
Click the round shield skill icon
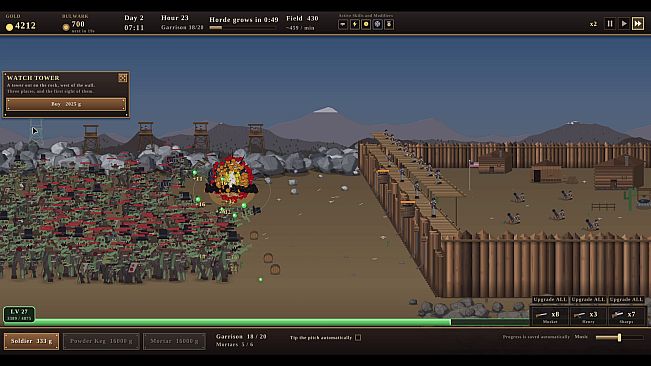(377, 24)
